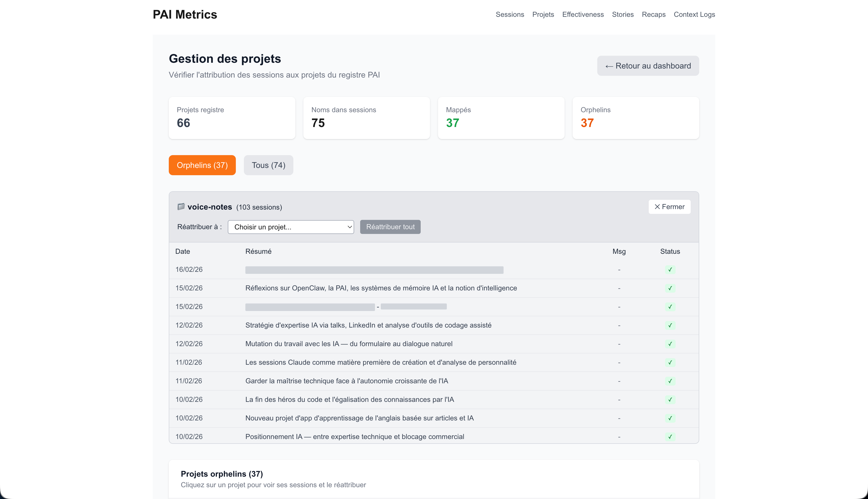Click the folder icon beside voice-notes

pos(181,207)
